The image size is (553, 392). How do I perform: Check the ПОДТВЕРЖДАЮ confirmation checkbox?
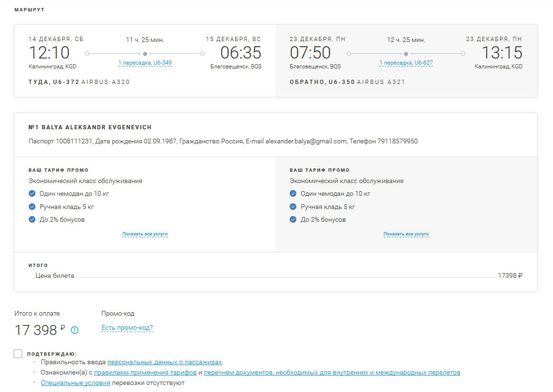(18, 354)
